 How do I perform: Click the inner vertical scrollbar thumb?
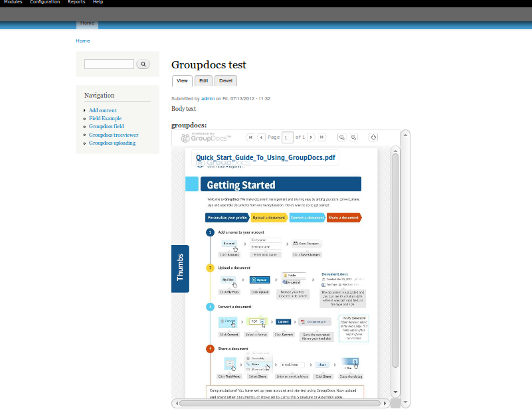click(395, 260)
